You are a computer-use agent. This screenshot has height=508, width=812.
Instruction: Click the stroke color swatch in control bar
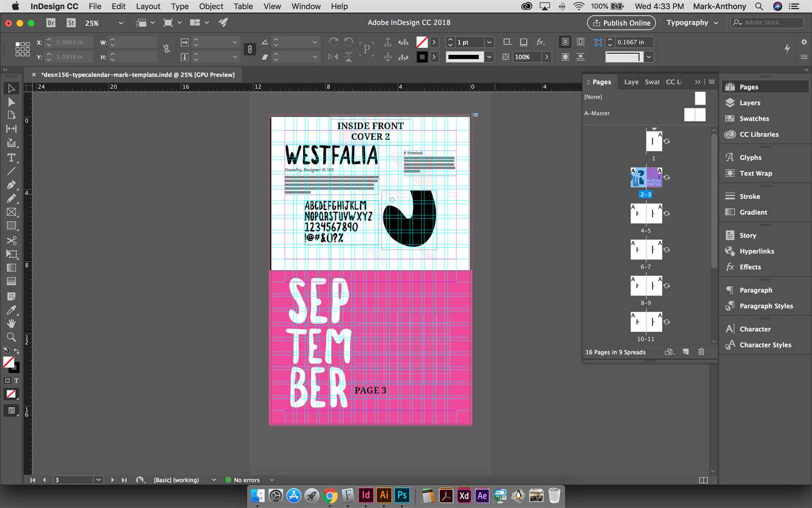coord(422,57)
